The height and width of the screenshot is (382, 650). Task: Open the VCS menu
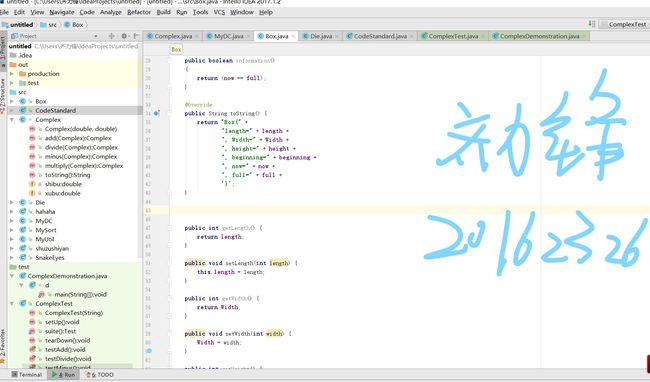point(219,12)
